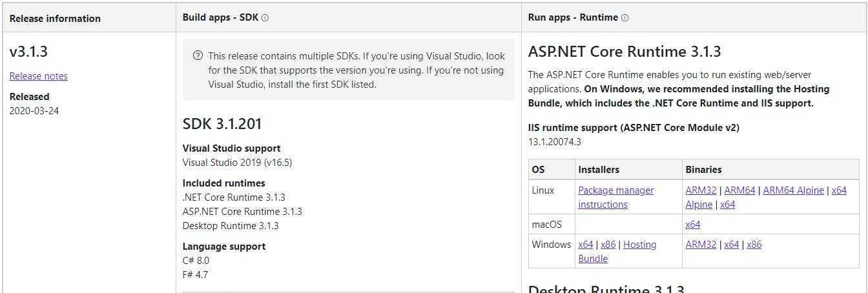The width and height of the screenshot is (868, 293).
Task: Click the info icon beside Run apps - Runtime
Action: [625, 18]
